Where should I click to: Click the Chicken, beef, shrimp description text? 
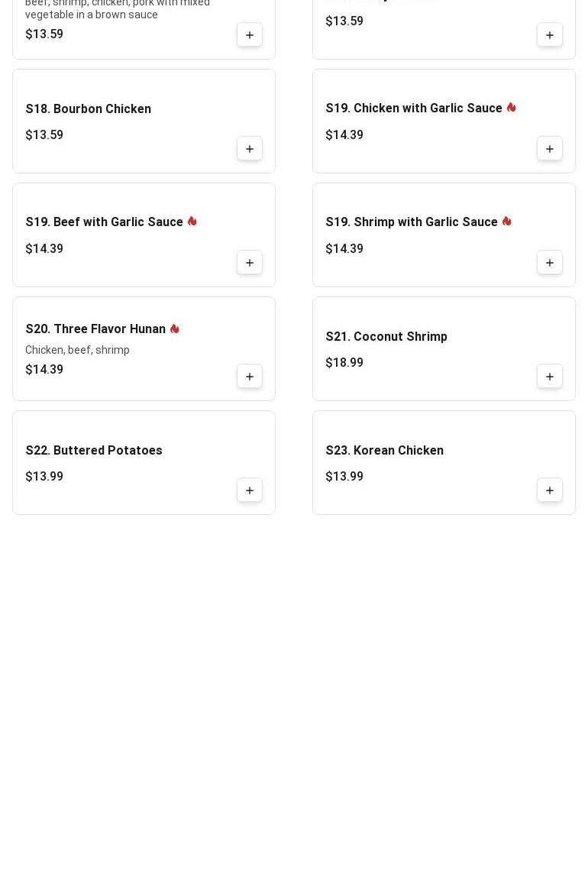pos(77,350)
